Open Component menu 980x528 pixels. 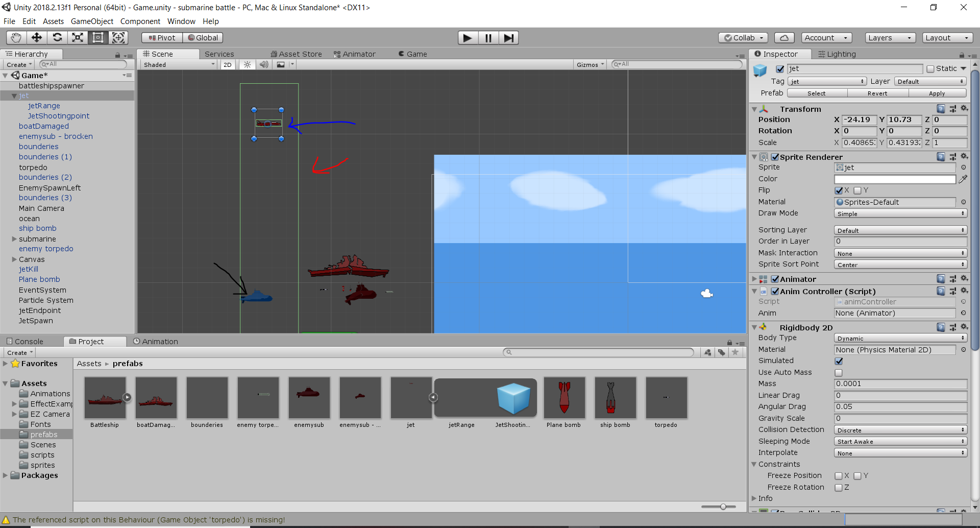pos(140,21)
